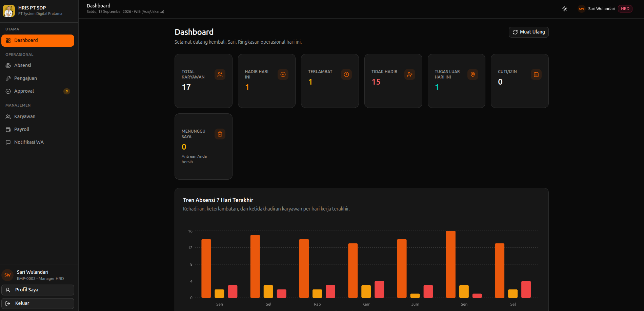Click the HRIS PT SDP logo icon
The width and height of the screenshot is (644, 311).
pos(9,10)
